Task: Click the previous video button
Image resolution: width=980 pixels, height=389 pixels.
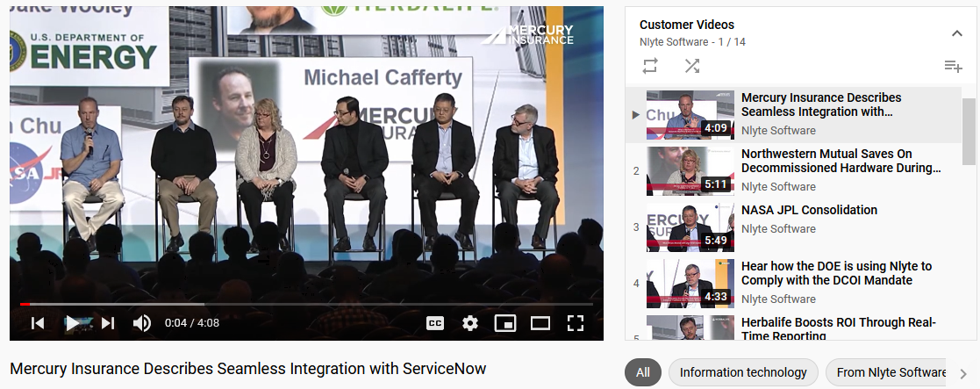Action: point(38,323)
